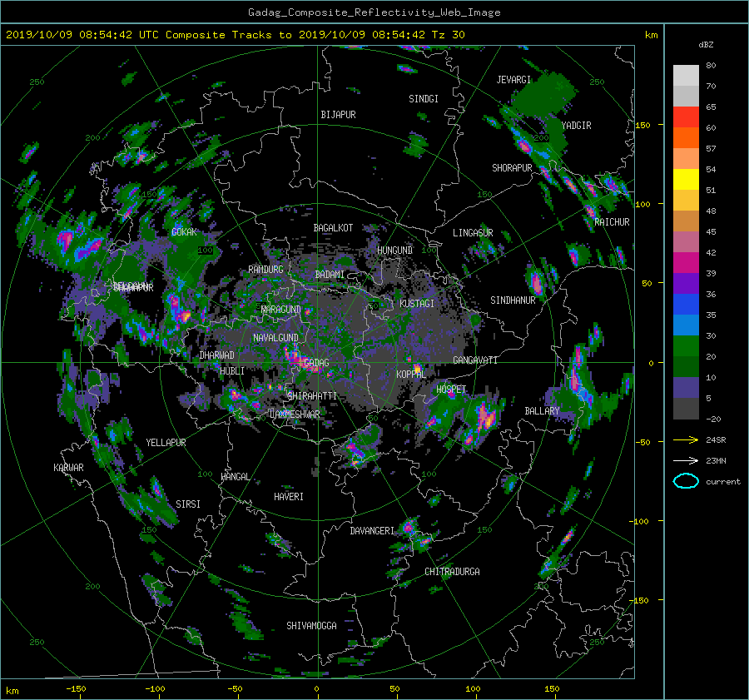Click the CHITRADURGA city label

click(x=453, y=572)
